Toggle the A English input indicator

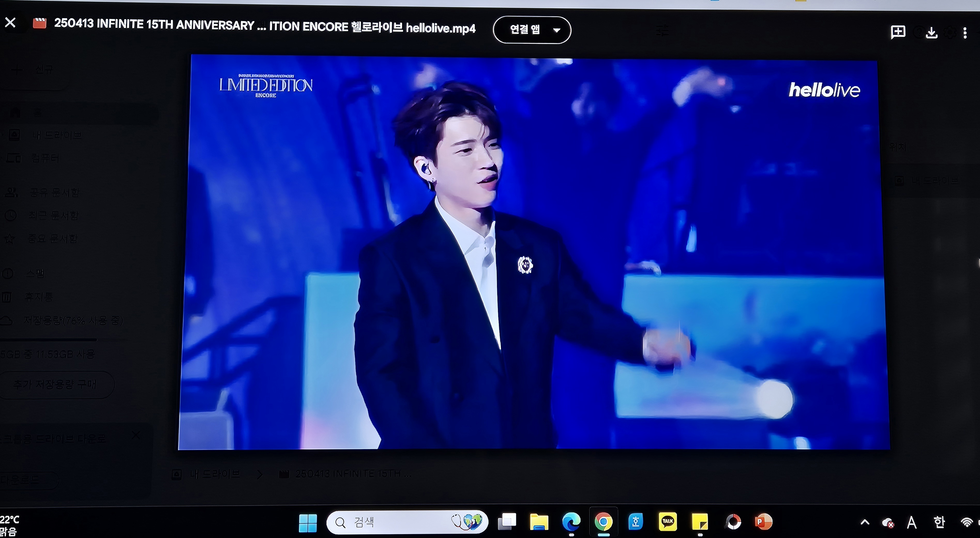(x=911, y=522)
